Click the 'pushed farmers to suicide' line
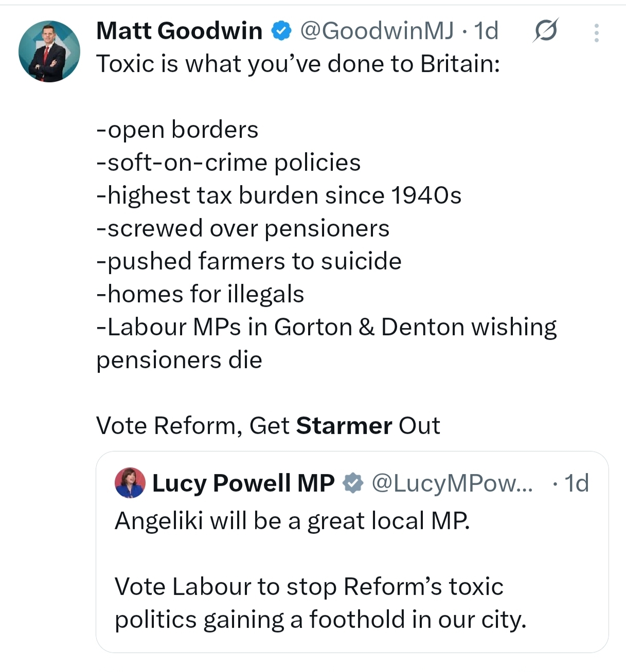Screen dimensions: 626x672 [249, 261]
